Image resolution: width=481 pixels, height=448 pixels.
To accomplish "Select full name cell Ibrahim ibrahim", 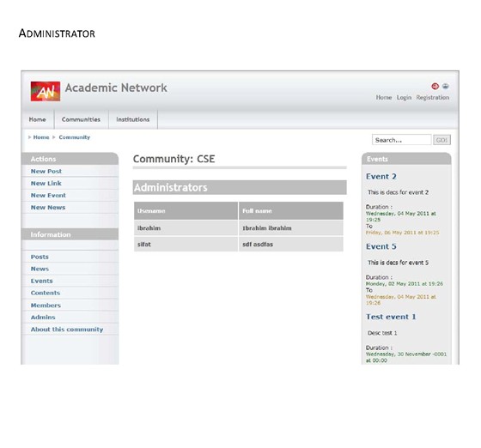I will point(291,228).
